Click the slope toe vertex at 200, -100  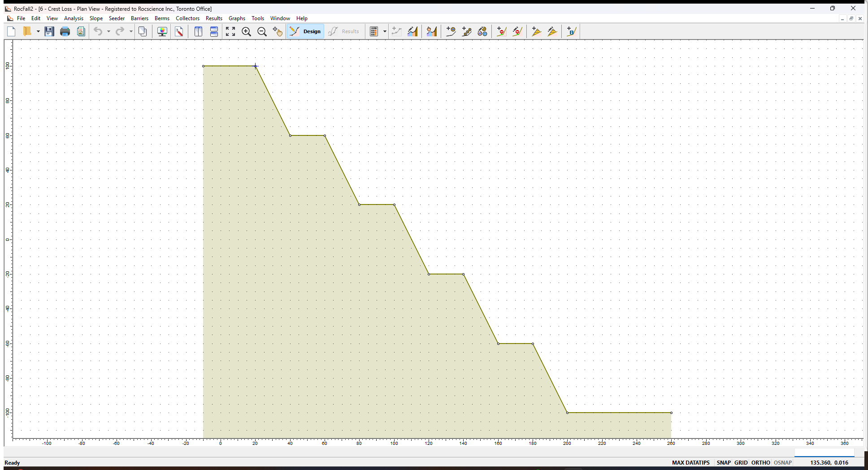(567, 413)
